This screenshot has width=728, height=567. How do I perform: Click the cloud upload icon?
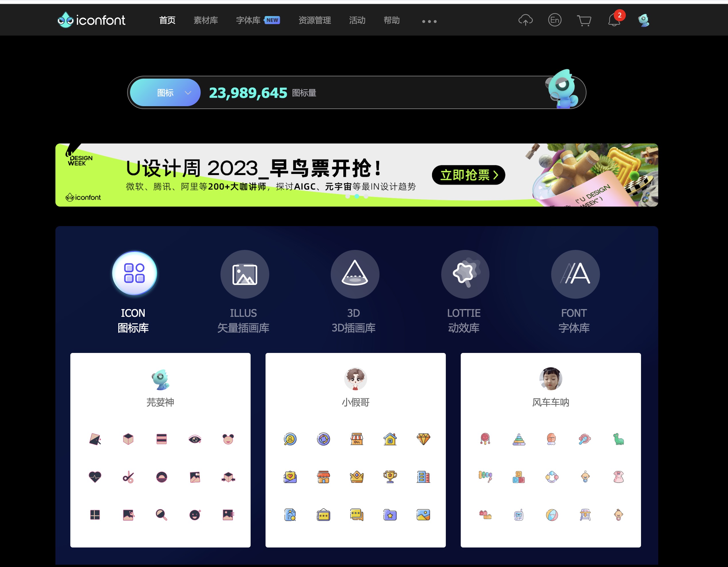tap(525, 20)
